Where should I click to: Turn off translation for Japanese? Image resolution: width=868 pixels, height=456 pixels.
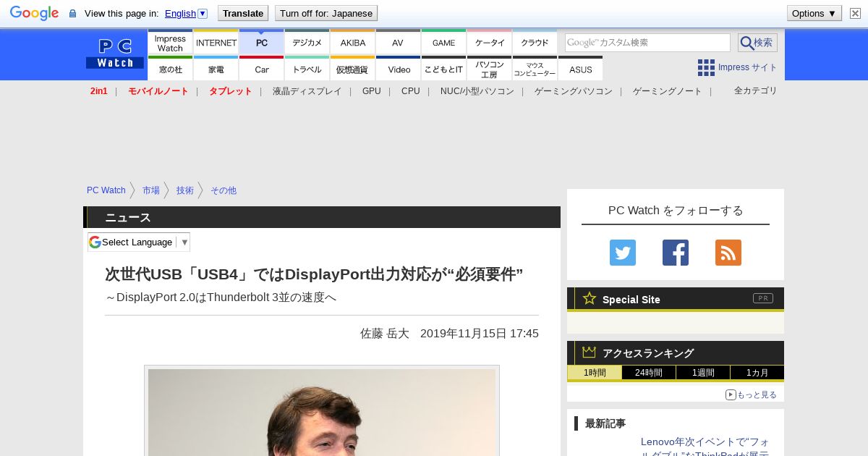click(x=326, y=13)
